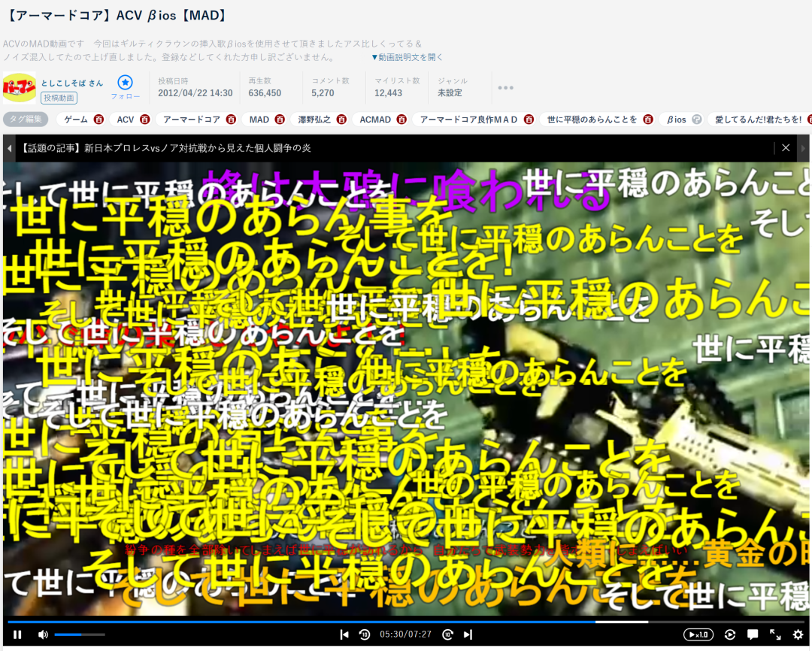Open 投稿動画 uploaded videos list

coord(59,98)
